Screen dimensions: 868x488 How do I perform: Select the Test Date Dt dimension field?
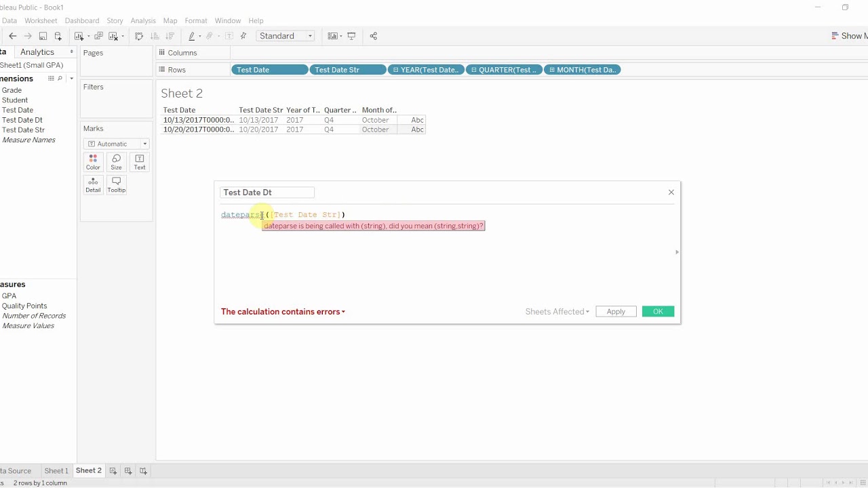[x=22, y=120]
